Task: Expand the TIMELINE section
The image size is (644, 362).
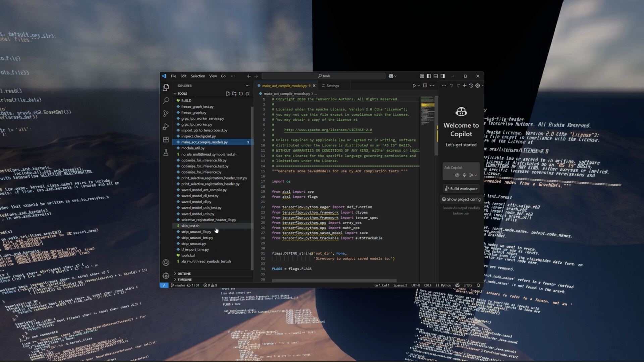Action: click(x=184, y=280)
